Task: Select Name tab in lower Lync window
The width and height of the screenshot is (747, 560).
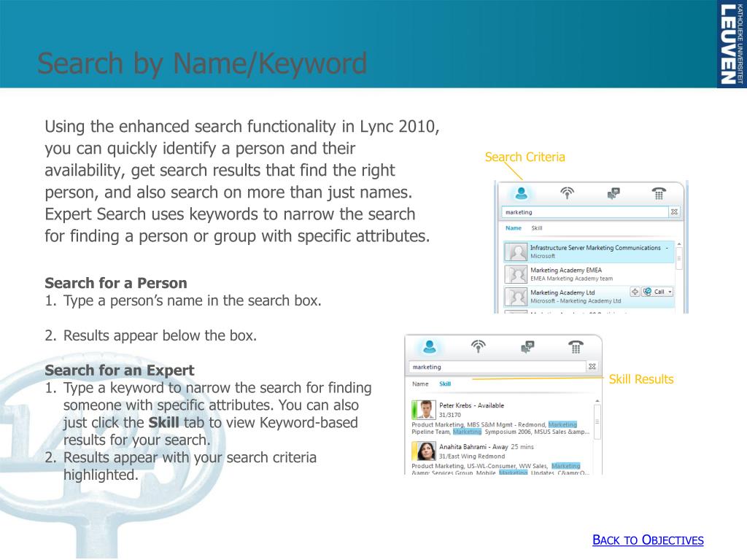Action: point(420,384)
